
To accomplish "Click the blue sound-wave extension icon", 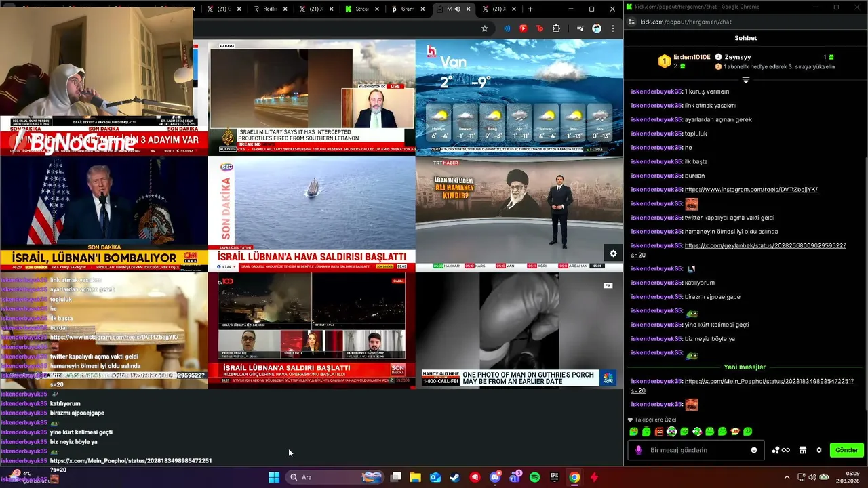I will coord(507,28).
